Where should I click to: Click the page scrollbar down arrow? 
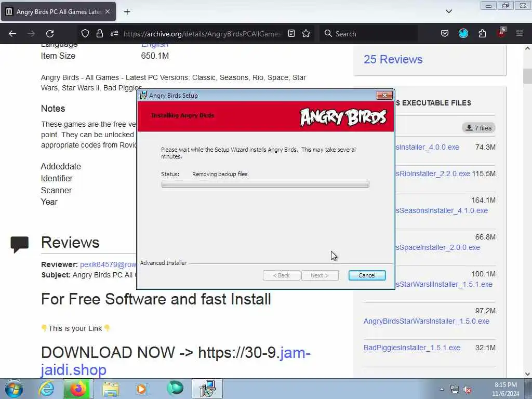click(527, 374)
